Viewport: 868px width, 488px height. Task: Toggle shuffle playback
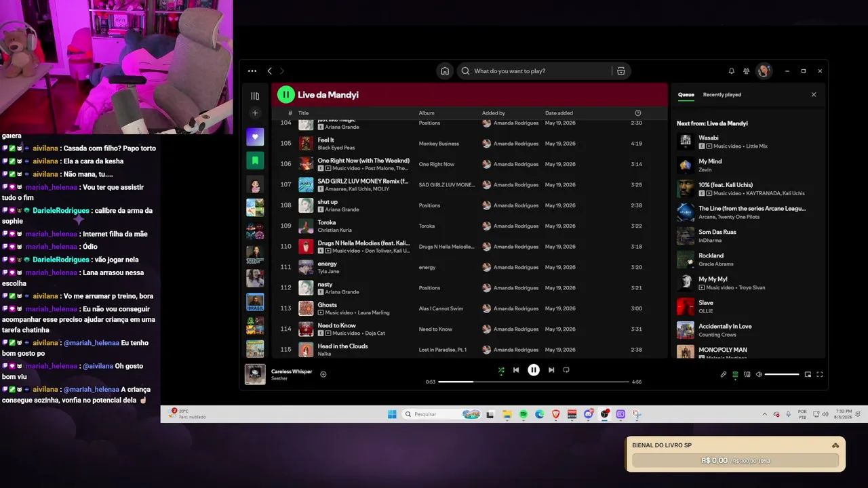coord(501,370)
